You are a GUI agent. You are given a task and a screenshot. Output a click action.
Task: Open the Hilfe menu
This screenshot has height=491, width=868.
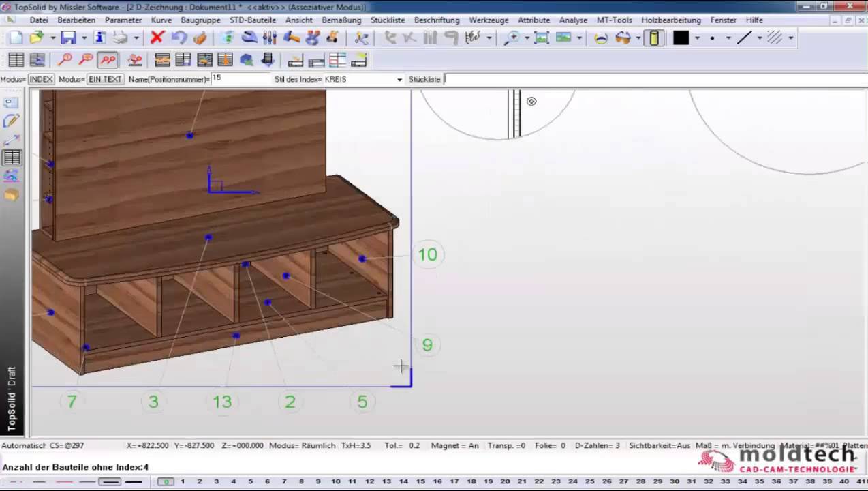point(754,20)
